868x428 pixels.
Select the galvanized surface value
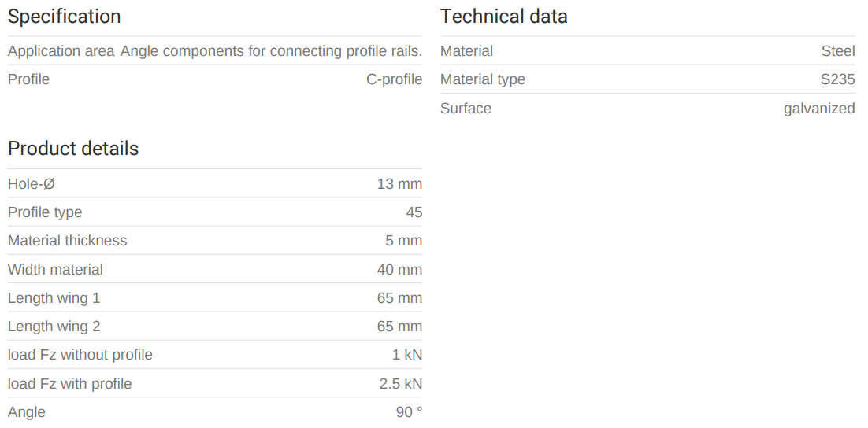818,109
